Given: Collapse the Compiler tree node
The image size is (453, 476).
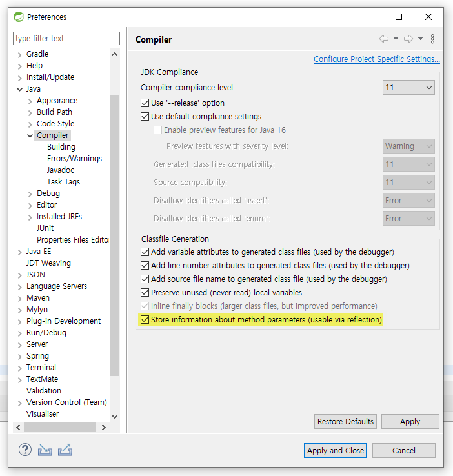Looking at the screenshot, I should (x=30, y=135).
